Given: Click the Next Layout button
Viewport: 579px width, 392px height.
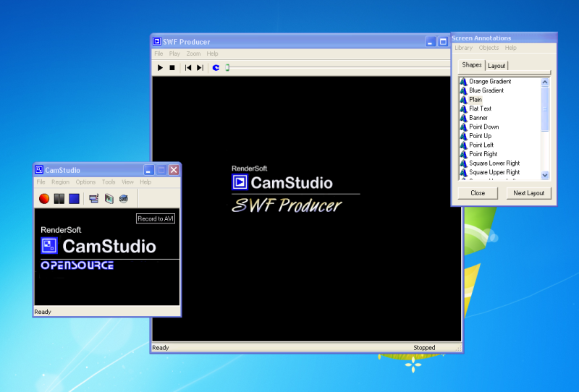Looking at the screenshot, I should point(528,193).
